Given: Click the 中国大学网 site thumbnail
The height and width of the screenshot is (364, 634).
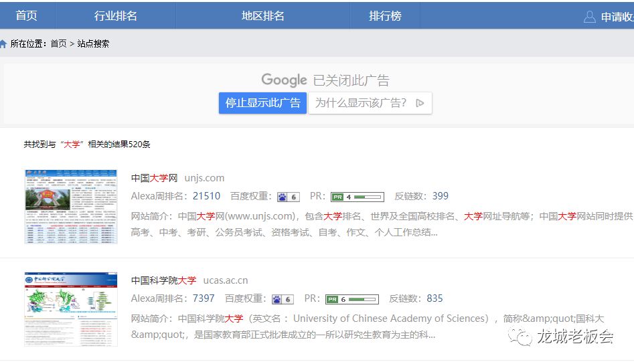Looking at the screenshot, I should click(x=71, y=207).
